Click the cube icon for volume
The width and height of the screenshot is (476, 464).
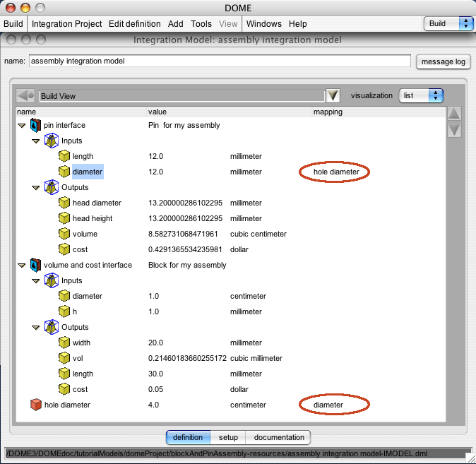click(x=64, y=234)
